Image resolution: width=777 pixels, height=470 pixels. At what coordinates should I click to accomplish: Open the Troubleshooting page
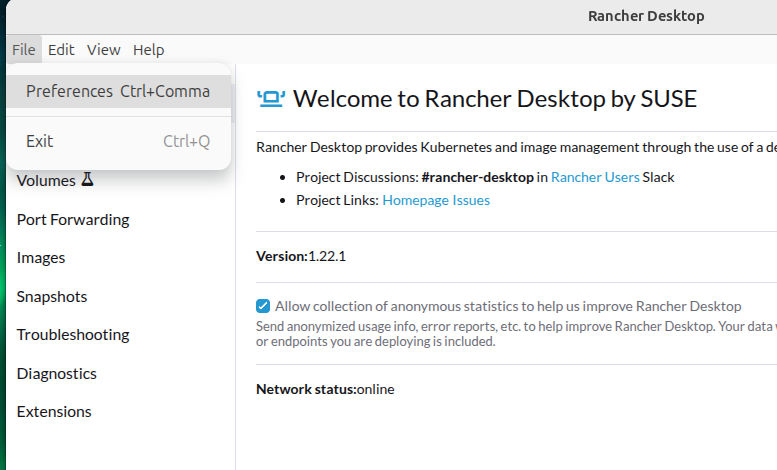click(73, 335)
